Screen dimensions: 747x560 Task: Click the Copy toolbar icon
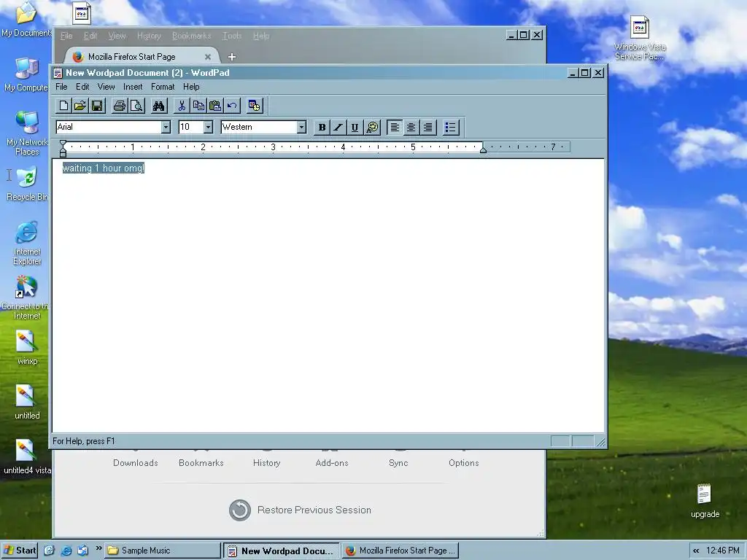[x=198, y=106]
